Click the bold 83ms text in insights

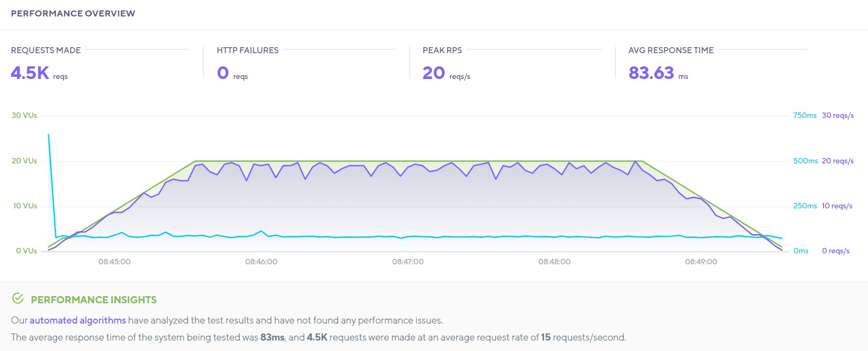click(272, 337)
